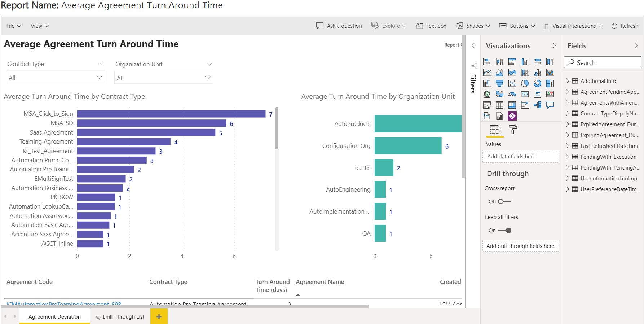
Task: Select the donut chart visualization icon
Action: 537,83
